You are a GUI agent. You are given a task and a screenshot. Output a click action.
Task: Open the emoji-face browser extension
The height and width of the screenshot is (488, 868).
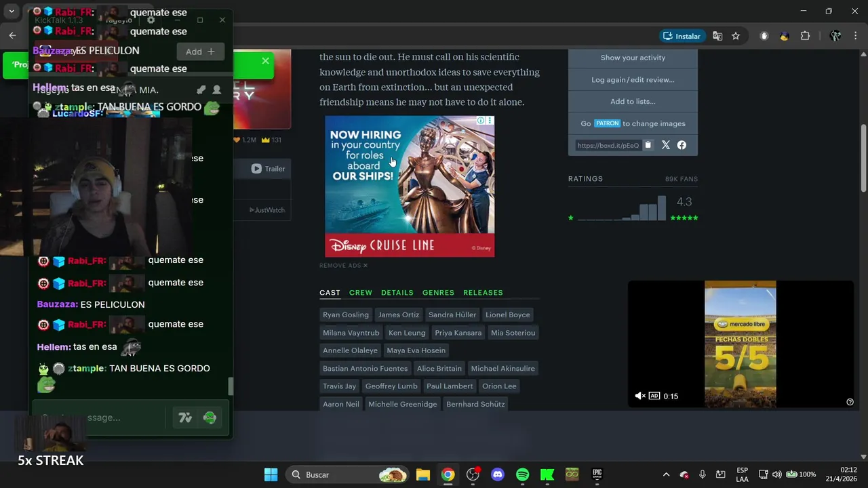pyautogui.click(x=785, y=36)
